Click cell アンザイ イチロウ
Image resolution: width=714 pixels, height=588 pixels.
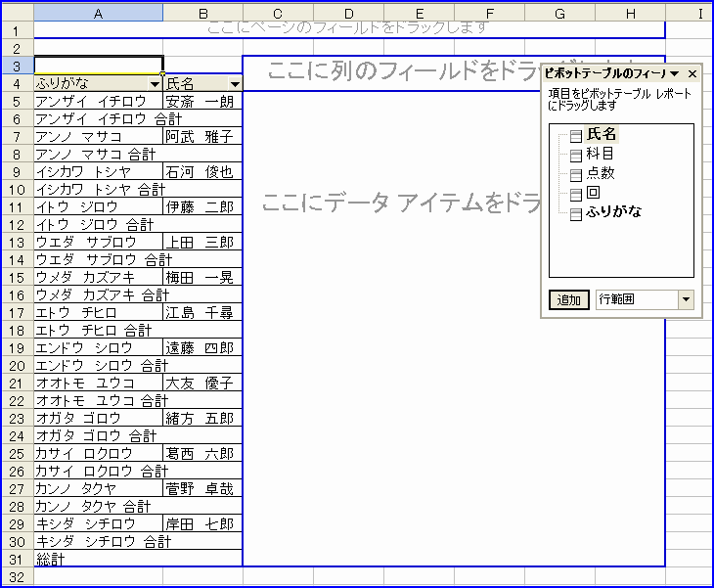(99, 101)
